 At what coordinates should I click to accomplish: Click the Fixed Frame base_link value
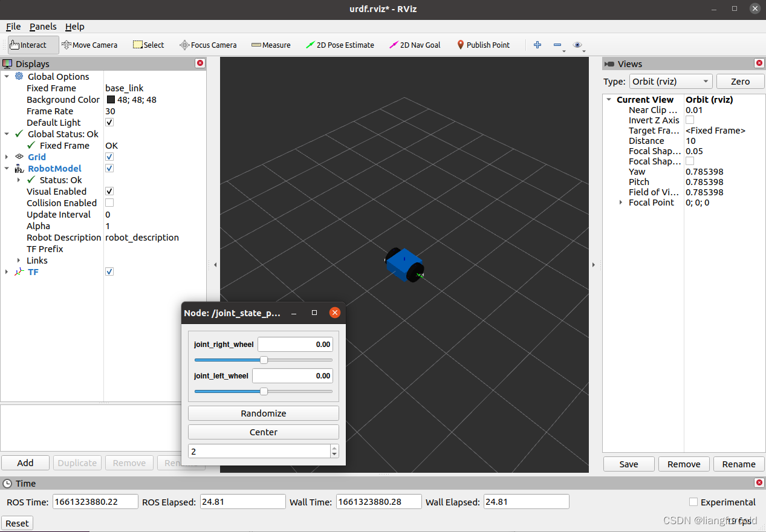pos(125,88)
